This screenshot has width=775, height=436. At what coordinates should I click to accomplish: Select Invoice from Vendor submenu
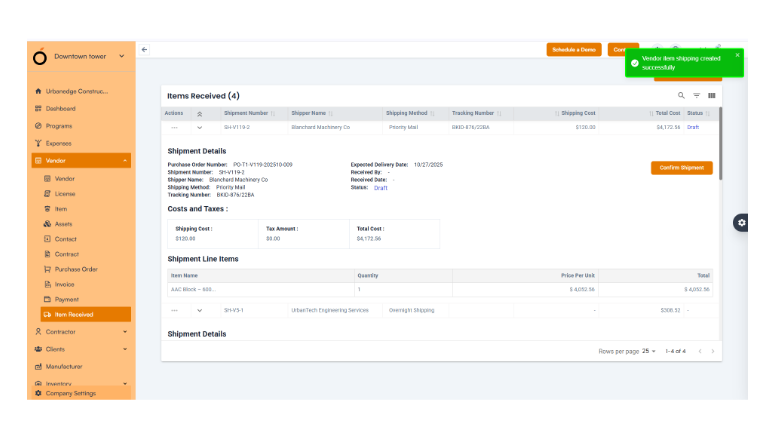[x=65, y=284]
